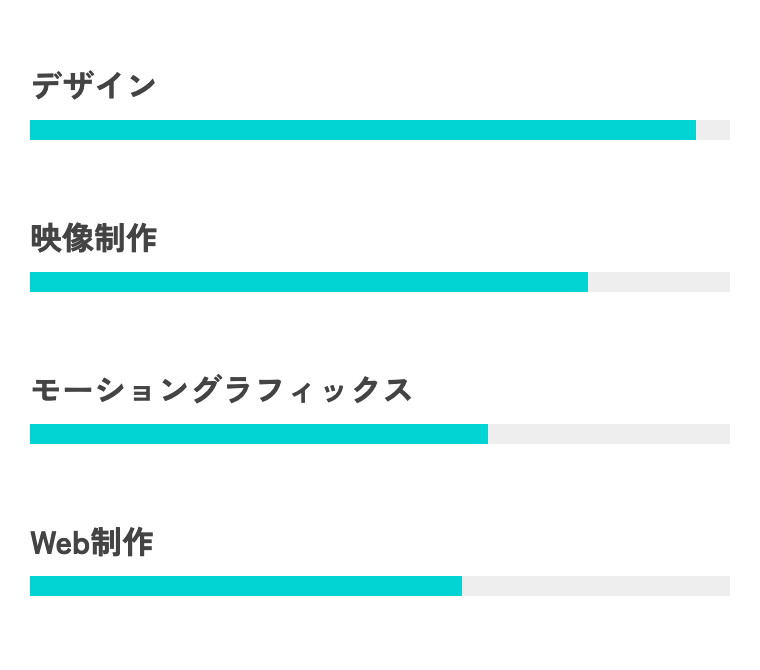Image resolution: width=760 pixels, height=670 pixels.
Task: Click teal filled part of モーショングラフィックス bar
Action: pos(258,434)
